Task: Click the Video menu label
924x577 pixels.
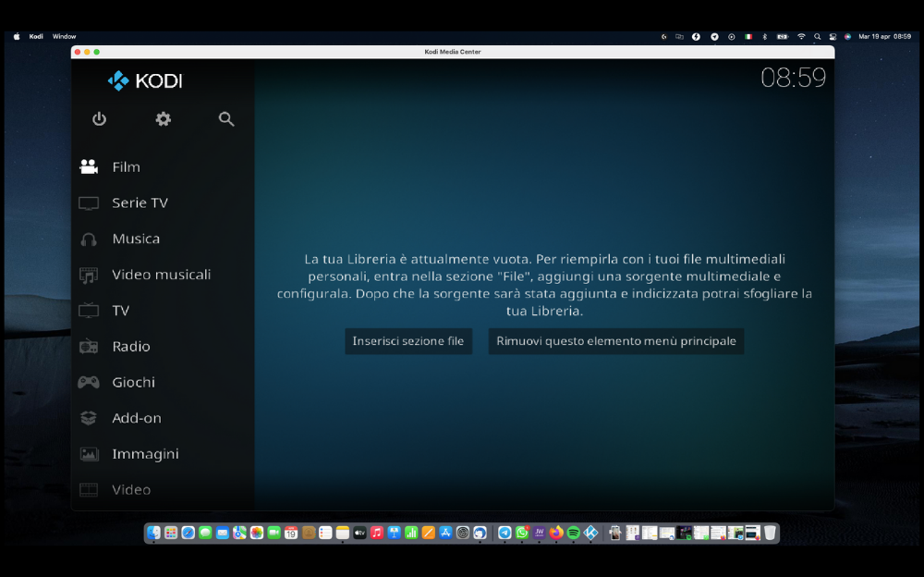Action: click(x=131, y=490)
